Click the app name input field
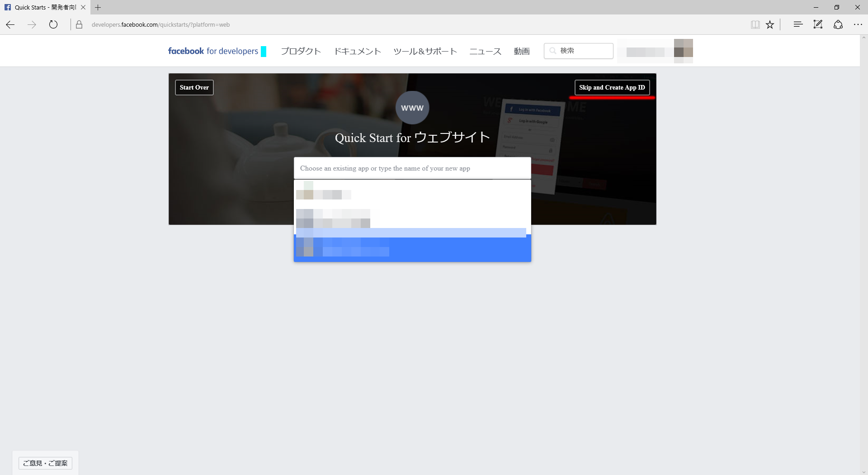The image size is (868, 475). pos(412,168)
